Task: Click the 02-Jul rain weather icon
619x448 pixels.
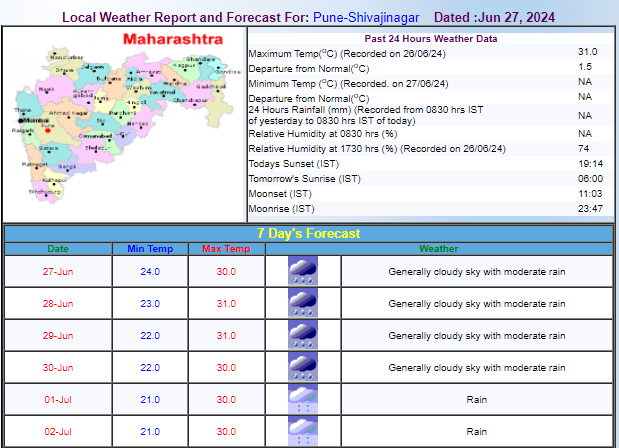Action: [x=303, y=431]
